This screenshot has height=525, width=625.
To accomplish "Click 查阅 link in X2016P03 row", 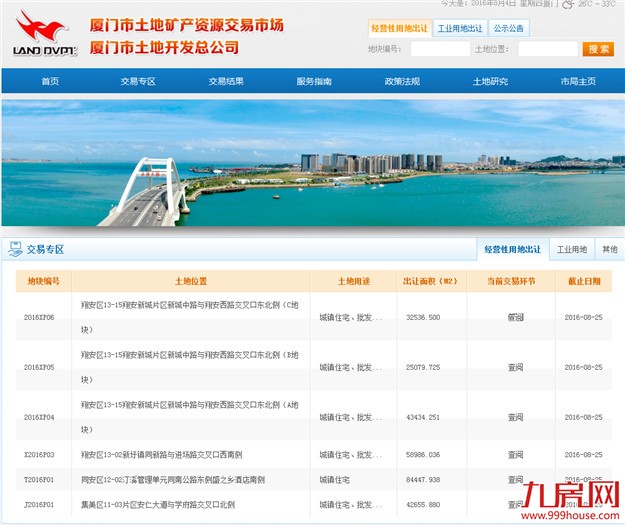I will (515, 454).
